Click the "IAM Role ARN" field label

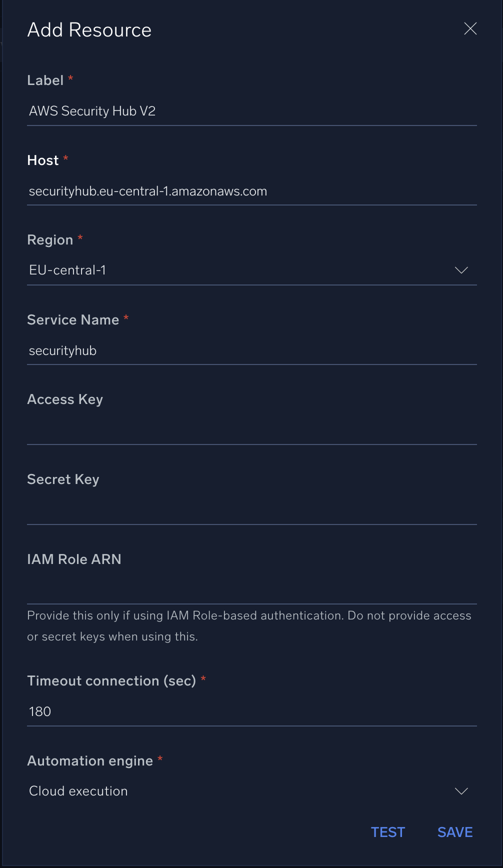tap(74, 559)
